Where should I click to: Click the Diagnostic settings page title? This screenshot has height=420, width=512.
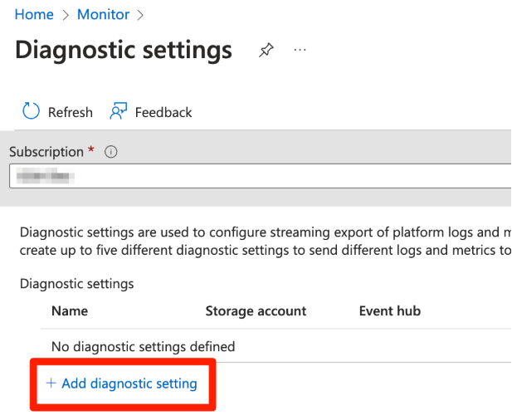[x=124, y=50]
